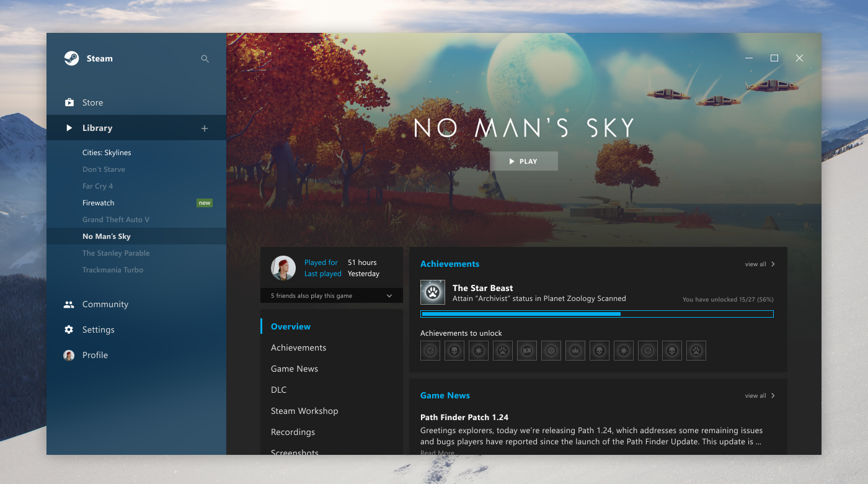Select Firewatch in the library
The height and width of the screenshot is (484, 868).
[x=99, y=203]
